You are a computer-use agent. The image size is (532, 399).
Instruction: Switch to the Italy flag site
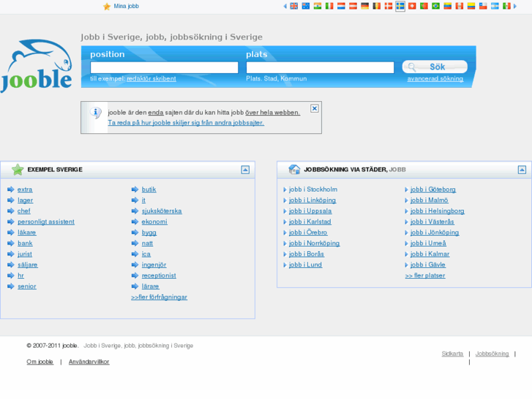(329, 6)
